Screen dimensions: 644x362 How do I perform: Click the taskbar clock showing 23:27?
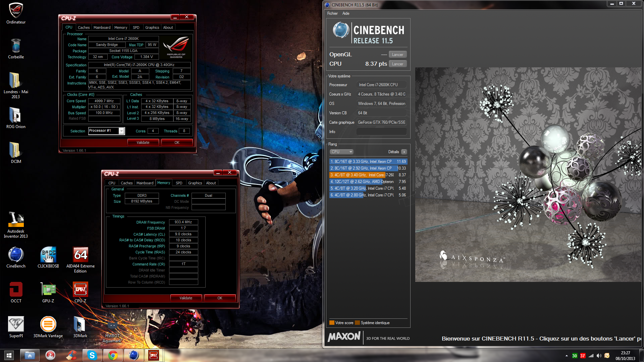coord(625,356)
